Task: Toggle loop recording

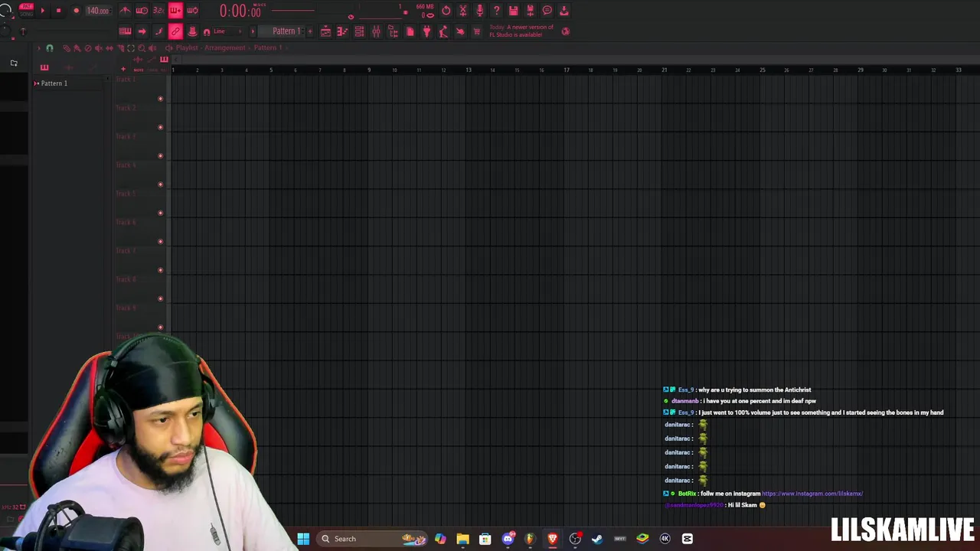Action: pos(192,11)
